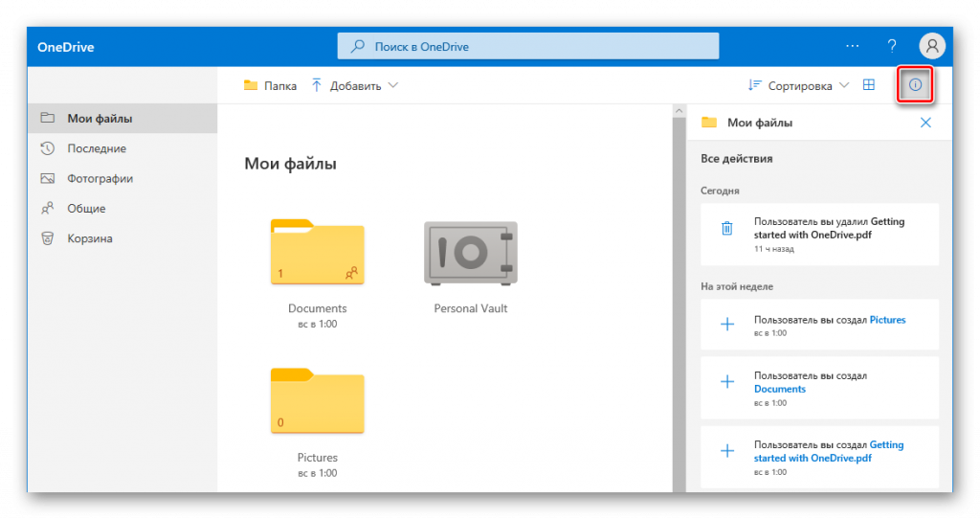Switch to grid view layout icon

pyautogui.click(x=869, y=85)
